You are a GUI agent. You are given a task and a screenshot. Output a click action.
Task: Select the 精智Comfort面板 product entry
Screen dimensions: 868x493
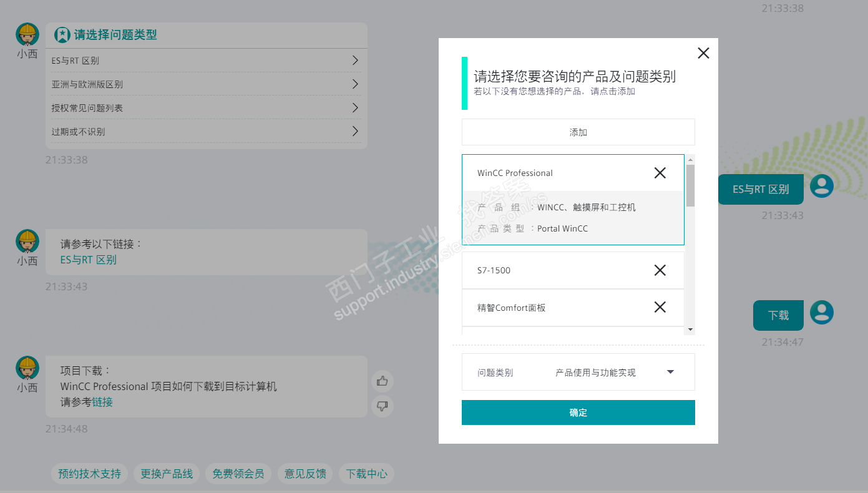pyautogui.click(x=573, y=308)
